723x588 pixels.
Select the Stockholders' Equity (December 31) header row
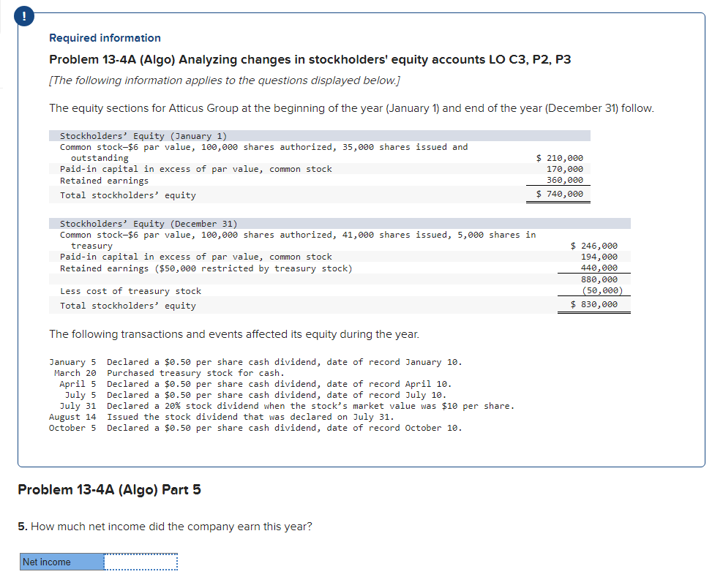(146, 223)
